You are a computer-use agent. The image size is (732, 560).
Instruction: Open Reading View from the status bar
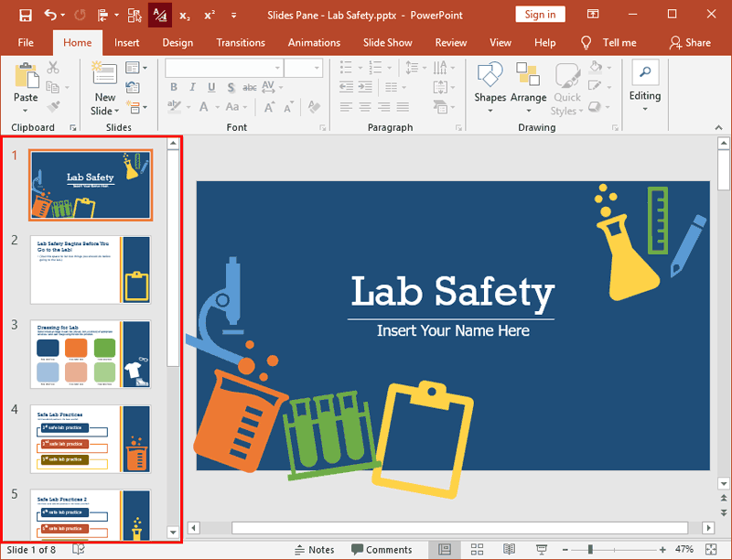[510, 549]
